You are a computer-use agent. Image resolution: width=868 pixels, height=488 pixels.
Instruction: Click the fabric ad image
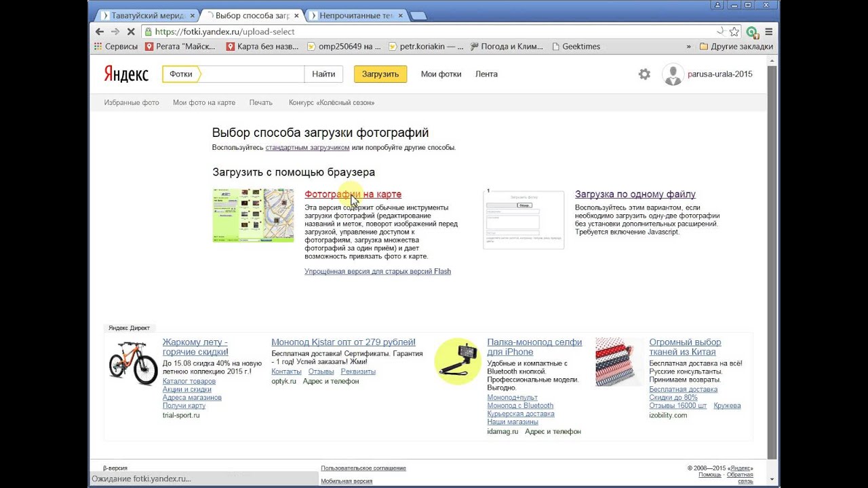coord(619,362)
